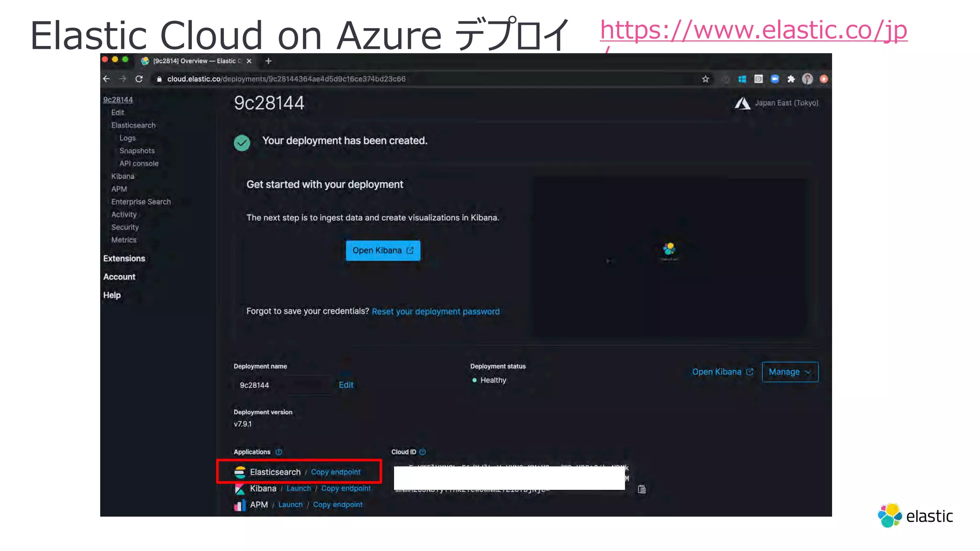This screenshot has height=551, width=980.
Task: Click the Cloud ID help info icon
Action: point(423,452)
